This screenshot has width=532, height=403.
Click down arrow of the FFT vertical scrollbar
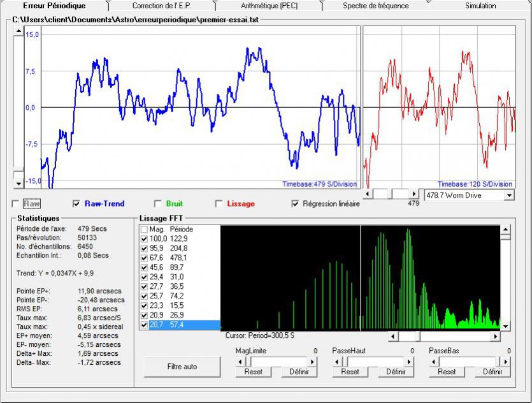(506, 325)
